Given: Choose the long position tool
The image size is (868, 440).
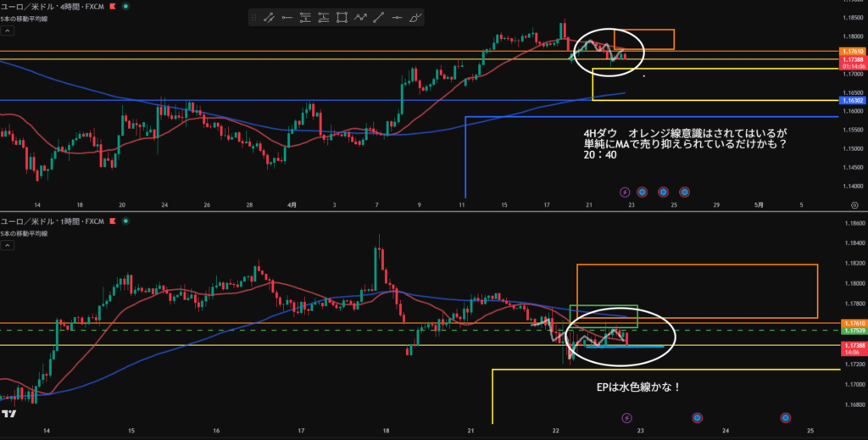Looking at the screenshot, I should coord(324,18).
